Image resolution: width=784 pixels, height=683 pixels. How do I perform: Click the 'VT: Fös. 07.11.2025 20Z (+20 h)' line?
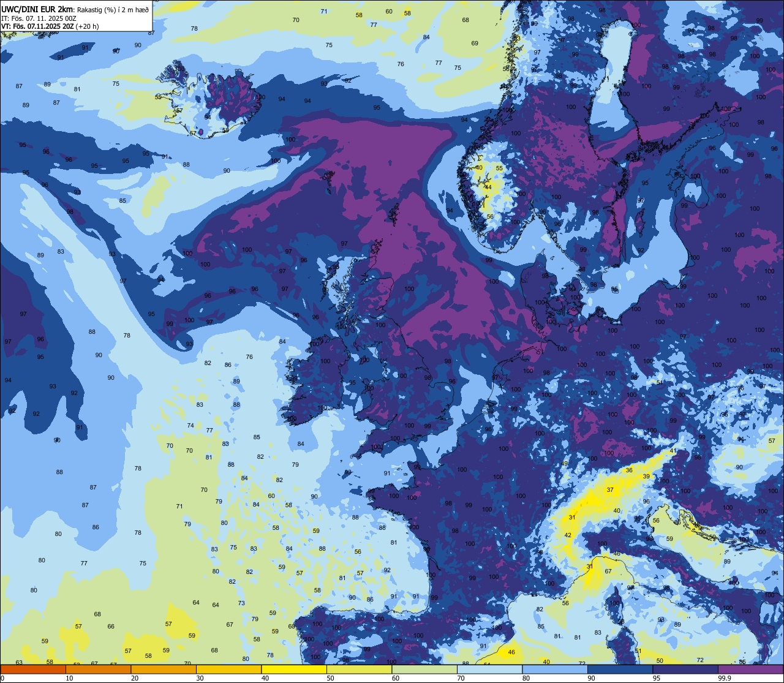point(50,26)
